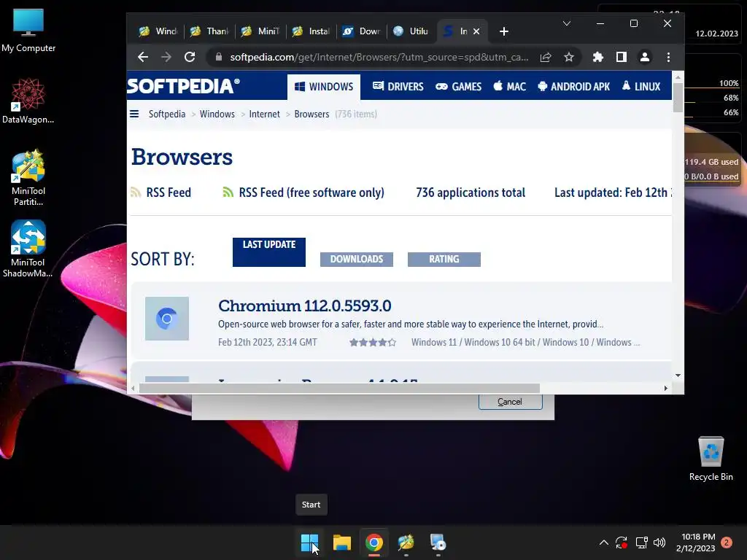This screenshot has width=747, height=560.
Task: Open the DRIVERS section
Action: pyautogui.click(x=398, y=87)
